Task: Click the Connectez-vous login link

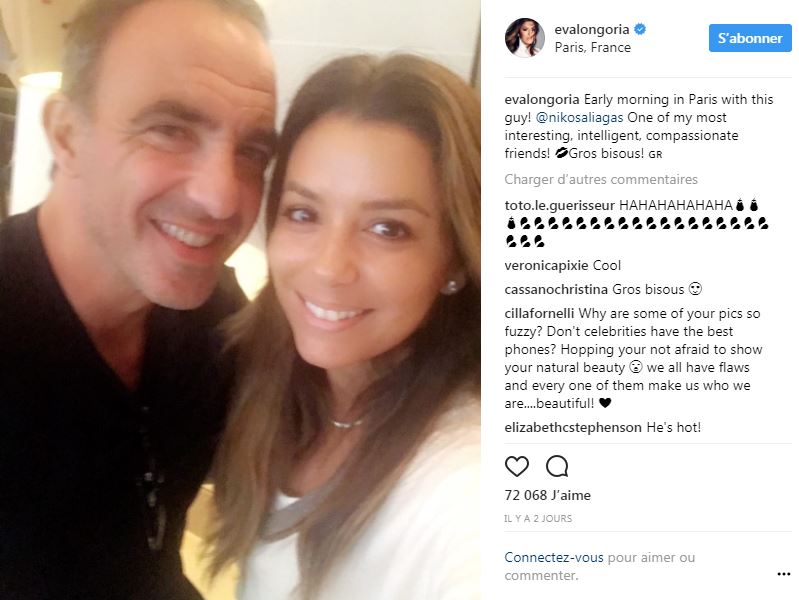Action: pyautogui.click(x=554, y=558)
